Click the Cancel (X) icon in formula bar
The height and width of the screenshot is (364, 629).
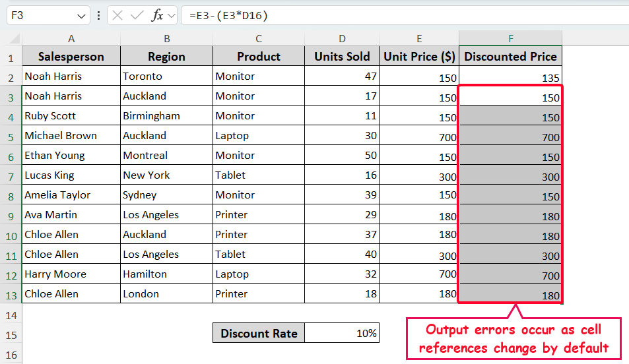(118, 15)
